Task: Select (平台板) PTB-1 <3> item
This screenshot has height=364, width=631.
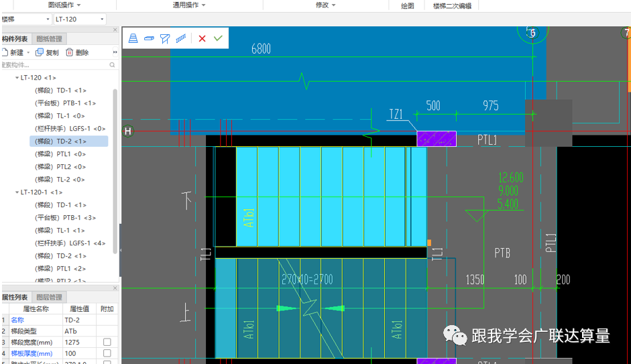Action: click(x=65, y=218)
